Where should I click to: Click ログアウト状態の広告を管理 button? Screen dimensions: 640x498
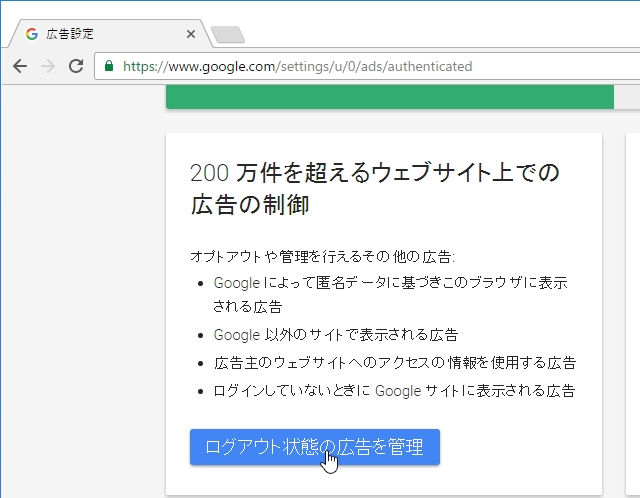click(315, 447)
